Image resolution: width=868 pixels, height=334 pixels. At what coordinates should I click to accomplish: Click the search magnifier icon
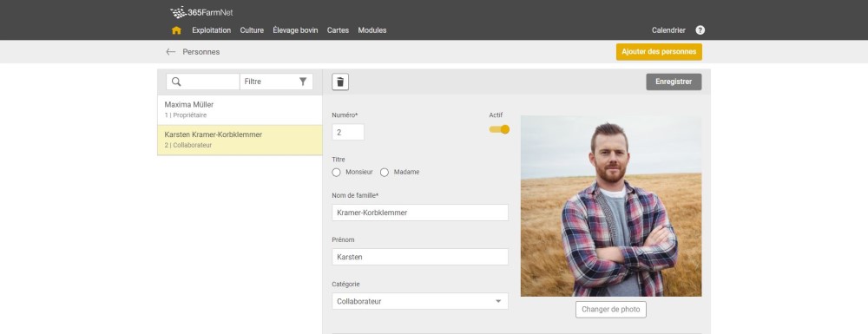coord(176,82)
